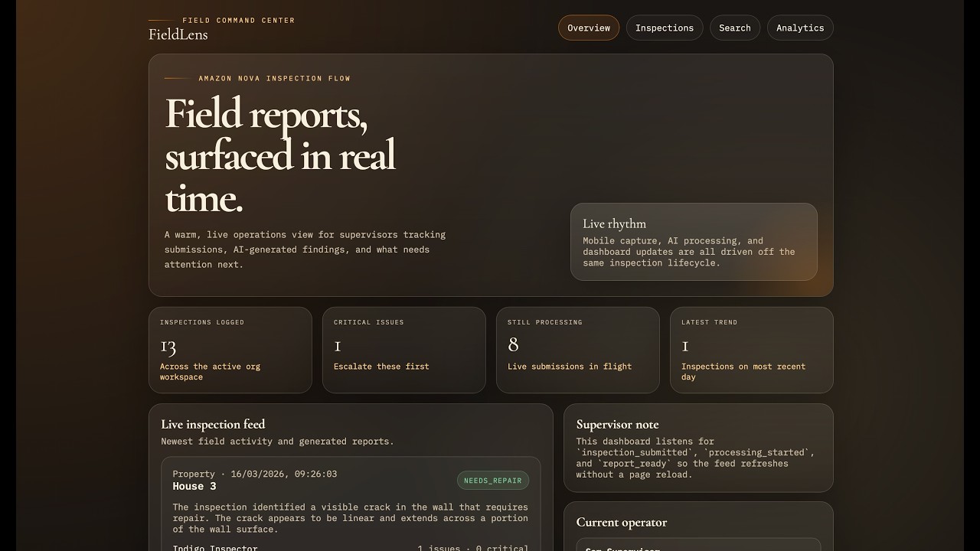The image size is (980, 551).
Task: Open the Inspections Logged stat card
Action: [x=230, y=350]
